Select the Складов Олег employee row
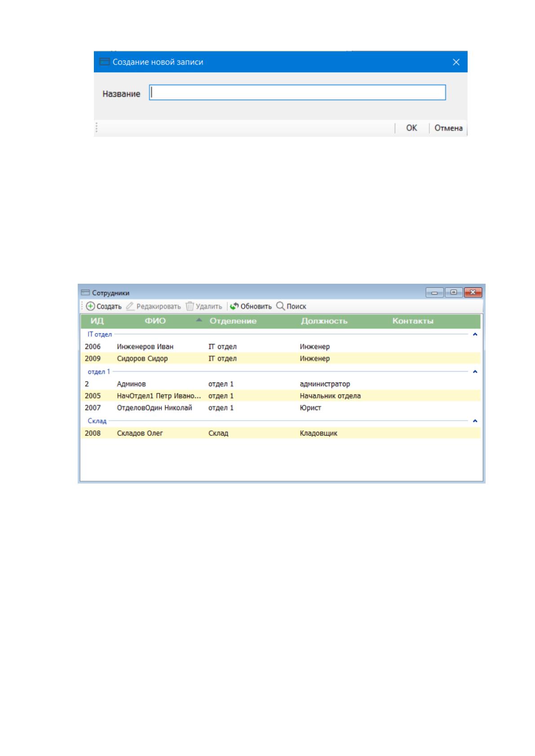This screenshot has width=535, height=756. (x=281, y=433)
